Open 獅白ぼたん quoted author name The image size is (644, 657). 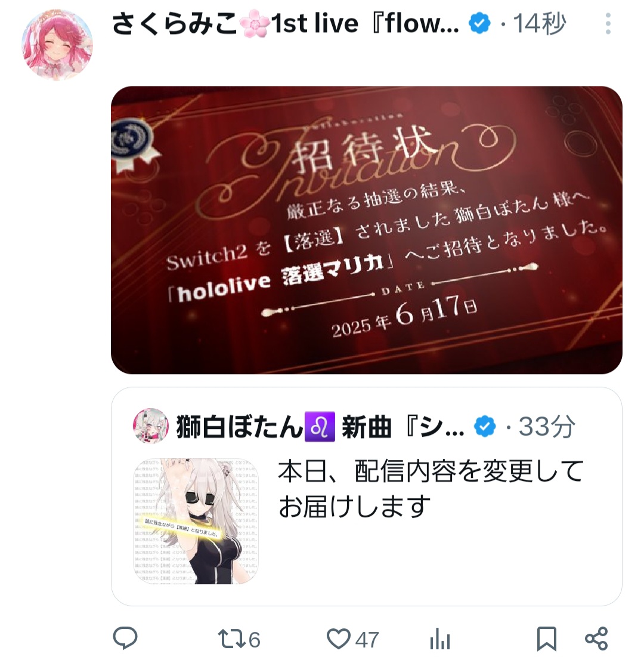click(x=320, y=427)
